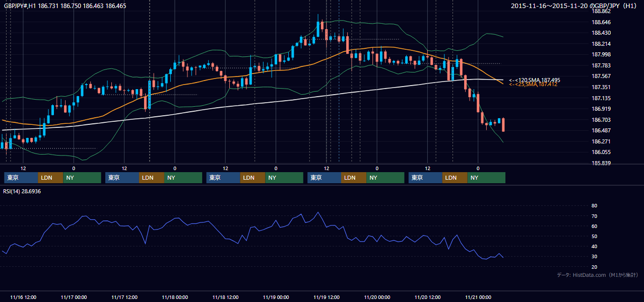Click the RSI scale value 60
The height and width of the screenshot is (302, 644).
click(594, 226)
